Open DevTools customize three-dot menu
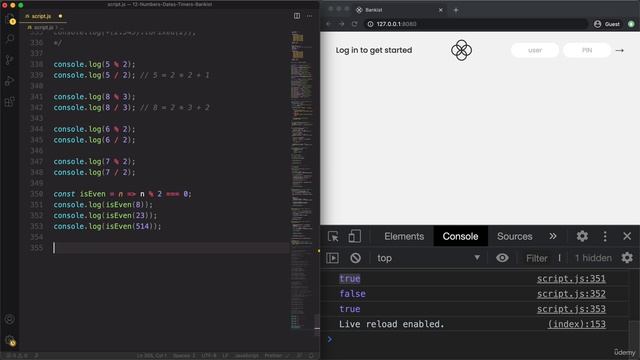 pyautogui.click(x=605, y=236)
